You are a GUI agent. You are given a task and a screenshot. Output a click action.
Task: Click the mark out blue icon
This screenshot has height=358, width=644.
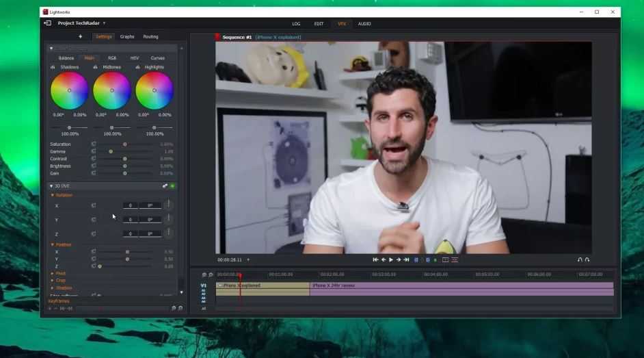[427, 259]
